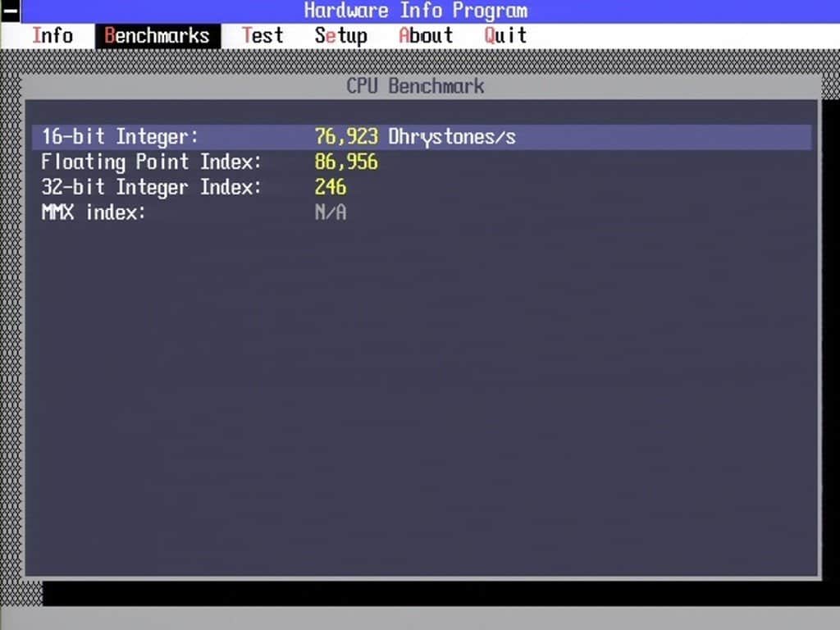Select the MMX index label
Screen dimensions: 840x630
tap(94, 212)
